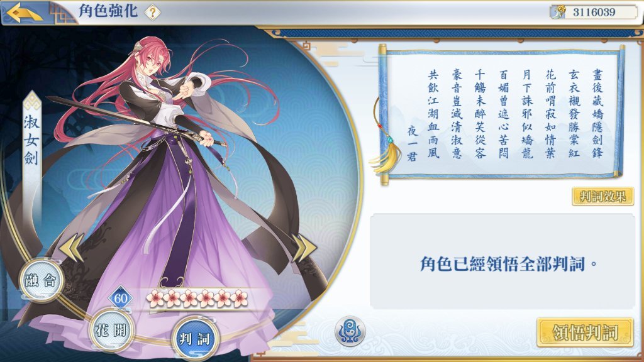The height and width of the screenshot is (362, 644).
Task: Open the 花開 tab
Action: [112, 331]
